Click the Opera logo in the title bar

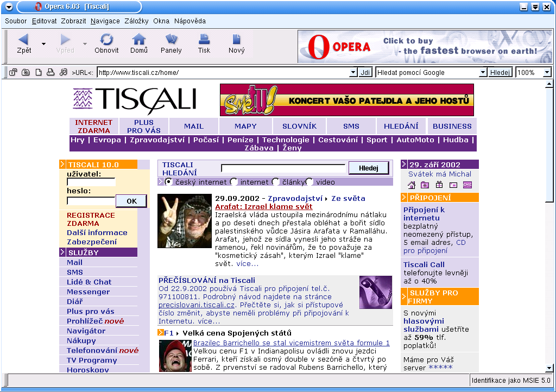pyautogui.click(x=39, y=7)
